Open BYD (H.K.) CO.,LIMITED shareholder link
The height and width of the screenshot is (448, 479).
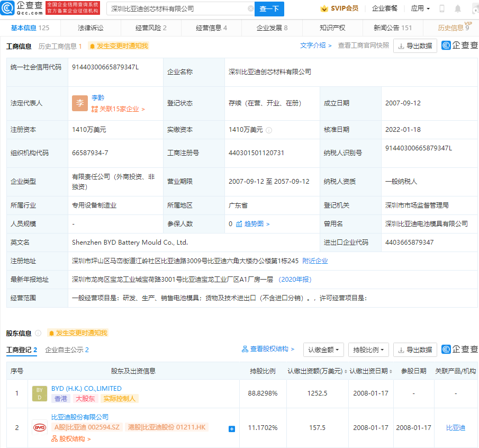point(86,388)
